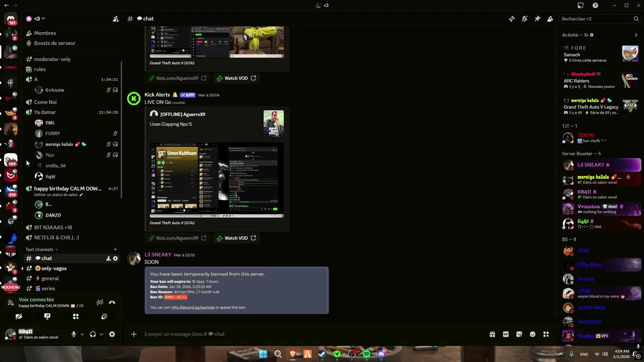
Task: Open the gift icon in message bar
Action: coord(492,334)
